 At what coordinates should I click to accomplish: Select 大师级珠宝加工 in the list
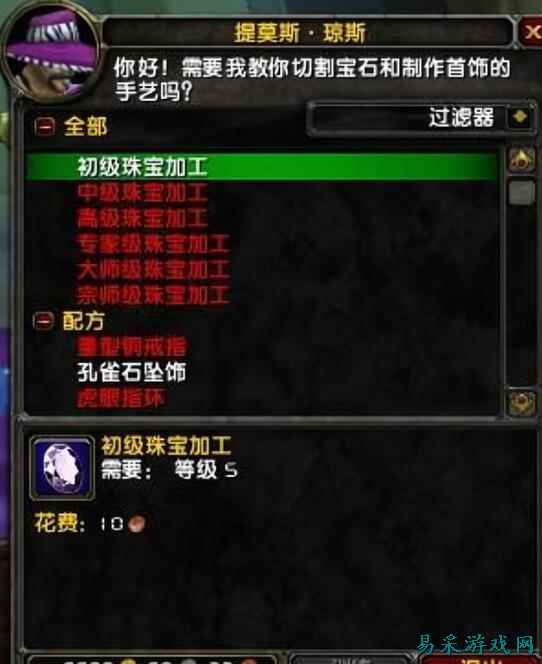[153, 270]
